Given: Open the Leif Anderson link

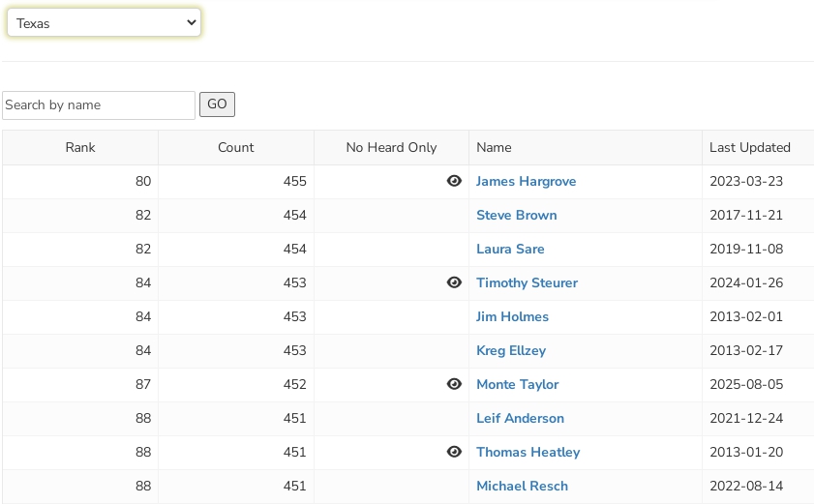Looking at the screenshot, I should [520, 419].
